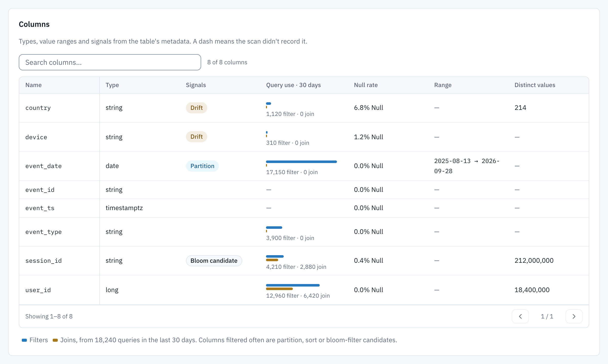Click the Query use · 30 days header
Image resolution: width=608 pixels, height=364 pixels.
click(x=293, y=85)
